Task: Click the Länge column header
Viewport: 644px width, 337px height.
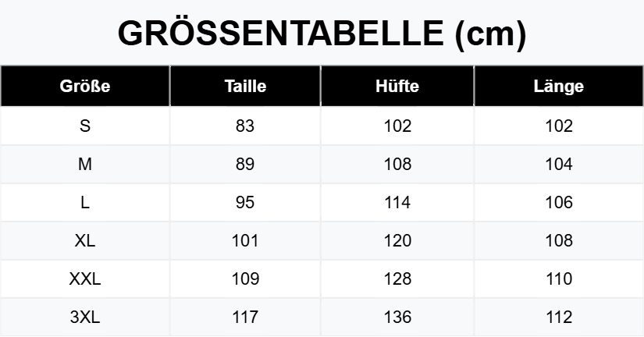Action: pos(559,87)
